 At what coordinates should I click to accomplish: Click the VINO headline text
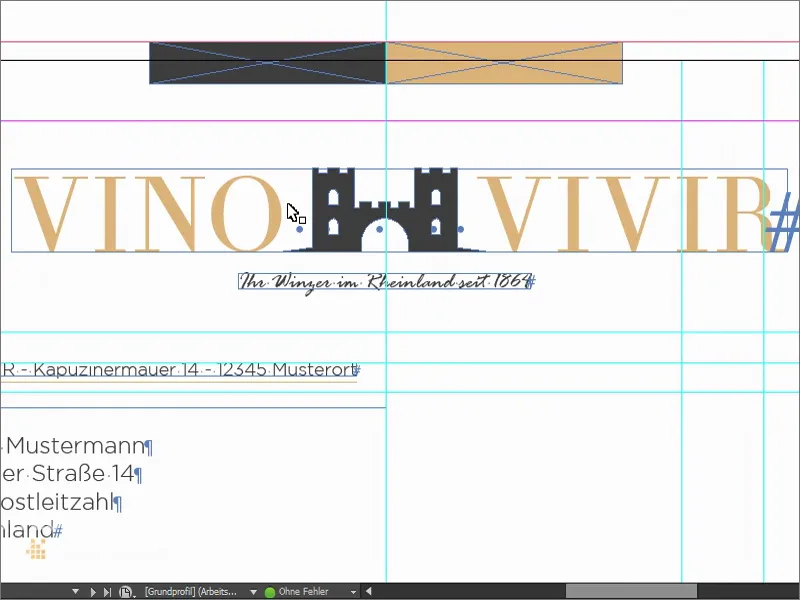(148, 213)
